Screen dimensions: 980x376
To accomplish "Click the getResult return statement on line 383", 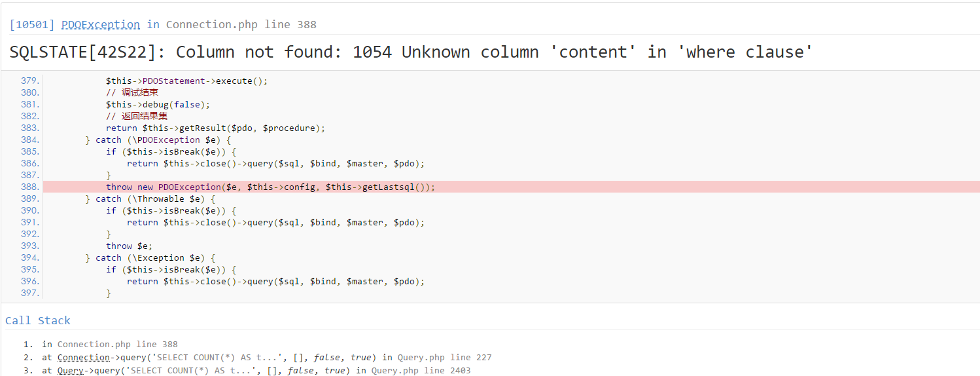I will point(215,128).
